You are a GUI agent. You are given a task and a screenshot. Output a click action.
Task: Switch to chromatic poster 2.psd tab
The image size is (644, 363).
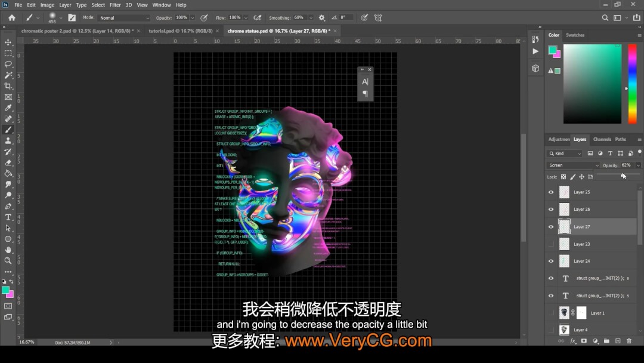77,31
